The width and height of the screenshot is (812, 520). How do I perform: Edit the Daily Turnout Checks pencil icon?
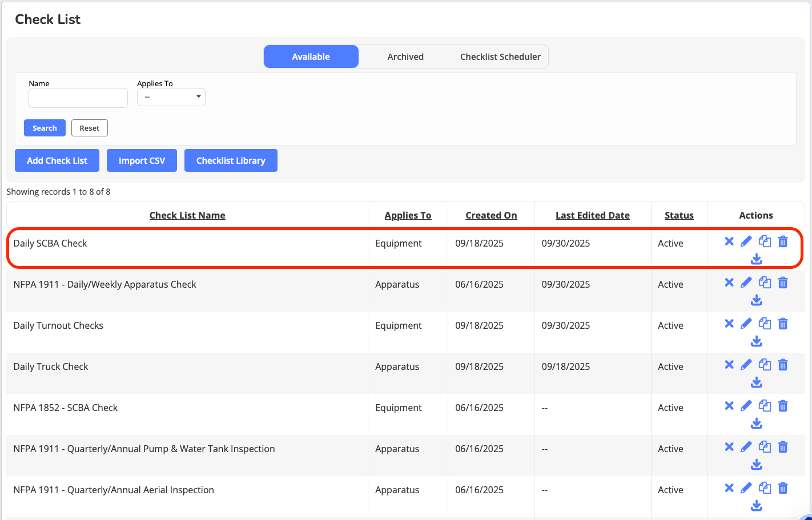click(x=746, y=324)
